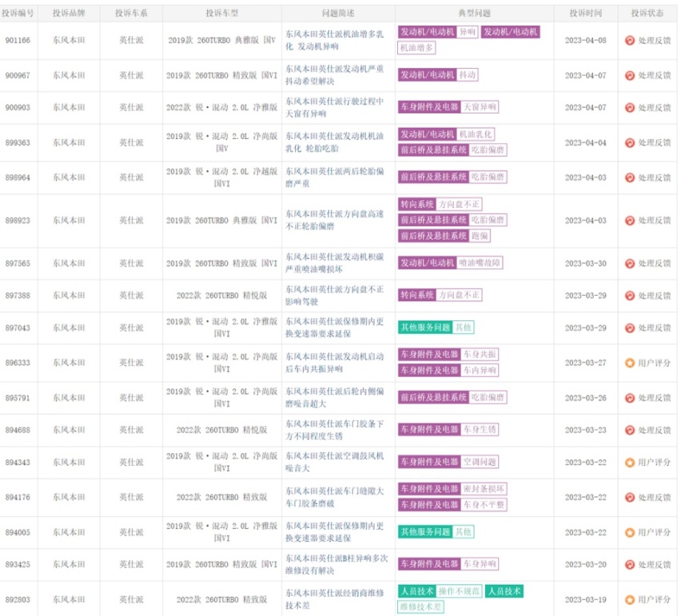Screen dimensions: 681x616
Task: Click status icon in row 897565
Action: click(629, 263)
